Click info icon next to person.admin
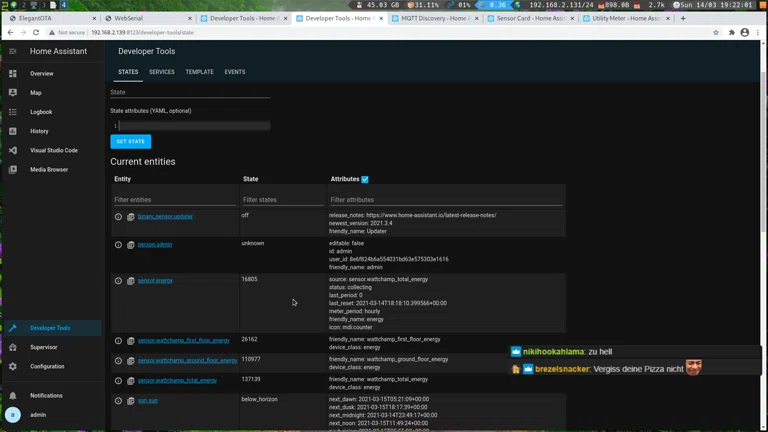The image size is (768, 432). [118, 245]
